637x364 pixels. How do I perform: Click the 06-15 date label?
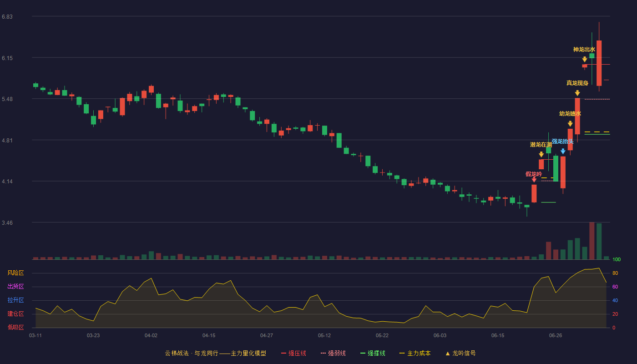(498, 335)
